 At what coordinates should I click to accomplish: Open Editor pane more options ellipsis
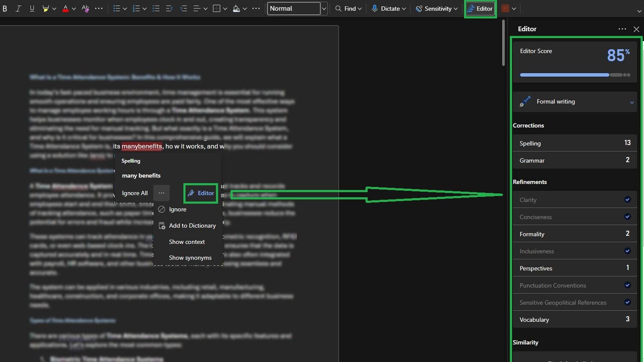tap(622, 29)
